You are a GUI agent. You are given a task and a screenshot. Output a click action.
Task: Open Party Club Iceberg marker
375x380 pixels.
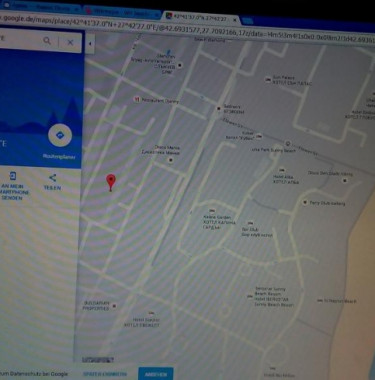pos(304,202)
